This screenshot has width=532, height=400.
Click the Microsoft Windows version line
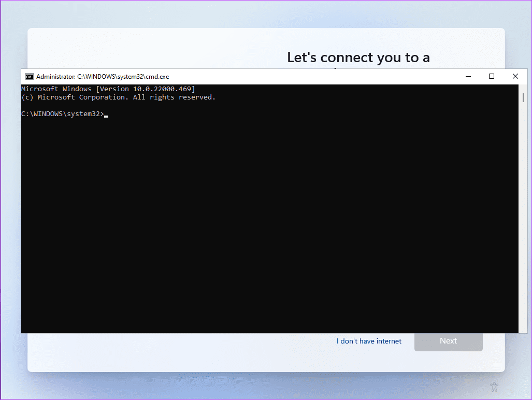(x=108, y=89)
